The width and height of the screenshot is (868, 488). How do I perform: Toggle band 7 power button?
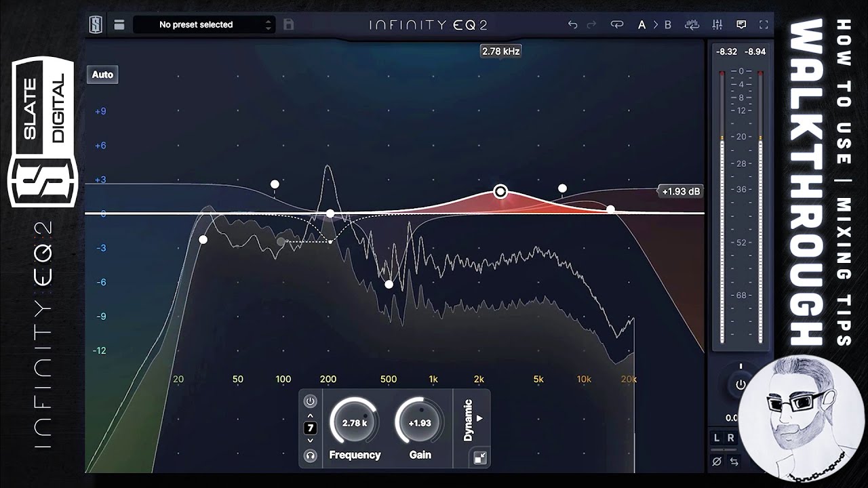pyautogui.click(x=311, y=401)
